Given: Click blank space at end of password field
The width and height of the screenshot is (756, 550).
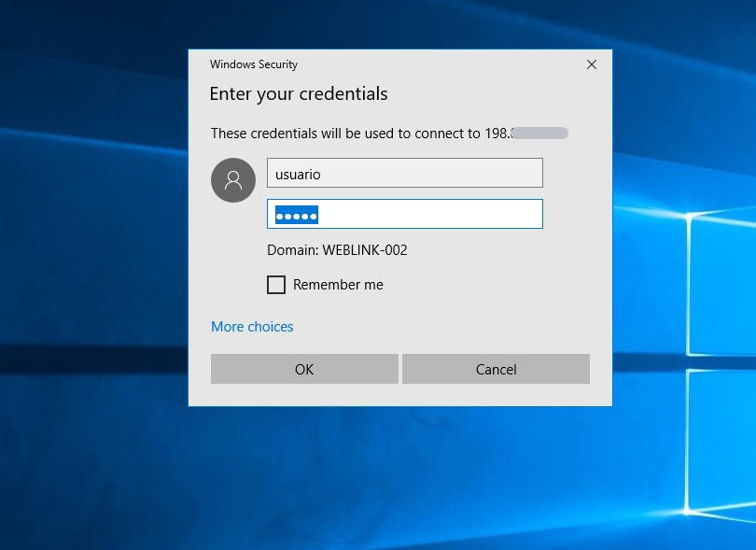Looking at the screenshot, I should (467, 215).
